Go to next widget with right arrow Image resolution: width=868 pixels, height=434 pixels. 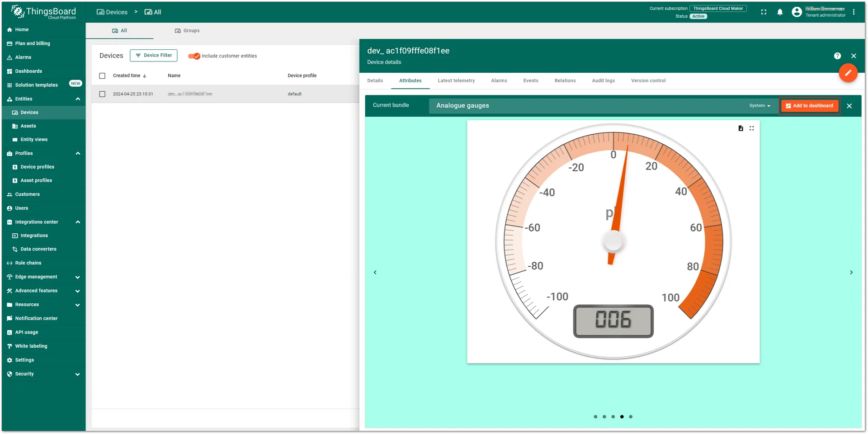pos(851,272)
